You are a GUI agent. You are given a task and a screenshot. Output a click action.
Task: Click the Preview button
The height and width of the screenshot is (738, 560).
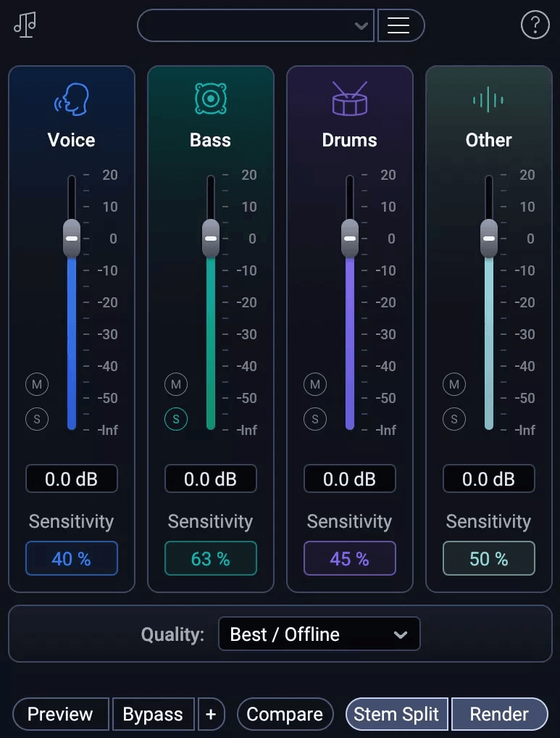tap(61, 714)
